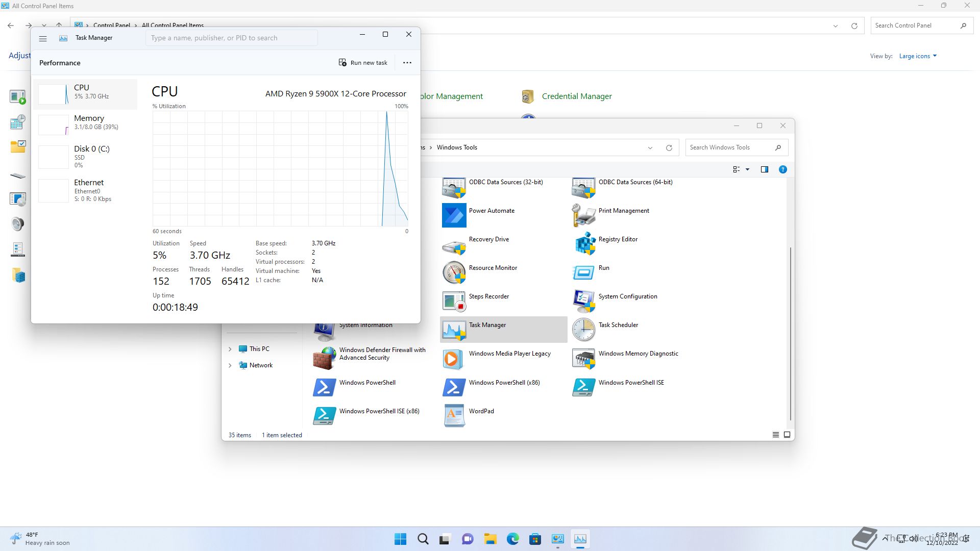The width and height of the screenshot is (980, 551).
Task: Expand the Network tree node
Action: point(230,365)
